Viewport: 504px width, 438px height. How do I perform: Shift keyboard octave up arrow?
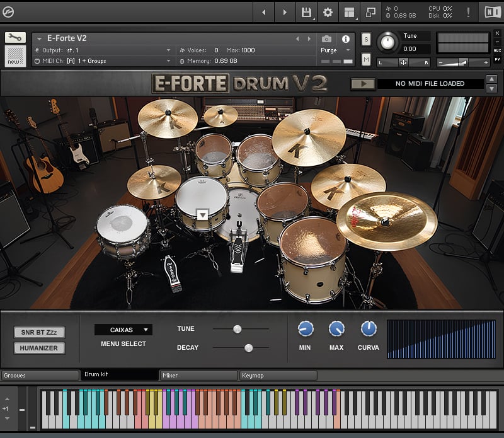7,399
